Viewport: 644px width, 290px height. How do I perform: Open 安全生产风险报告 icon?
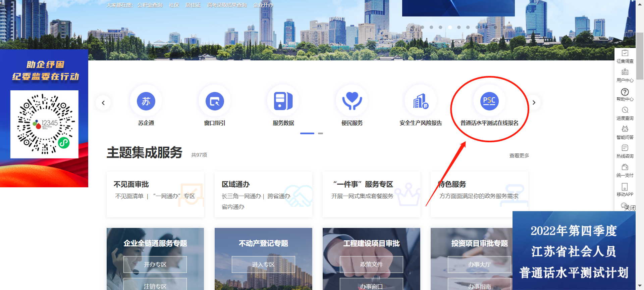421,101
